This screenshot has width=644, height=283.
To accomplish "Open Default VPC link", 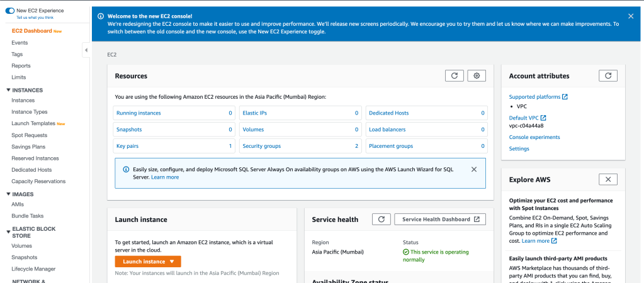I will 528,118.
